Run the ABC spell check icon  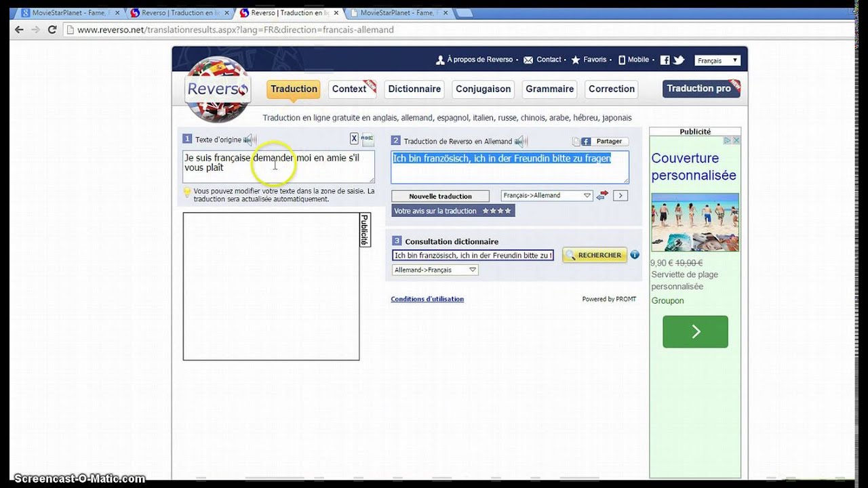coord(368,139)
